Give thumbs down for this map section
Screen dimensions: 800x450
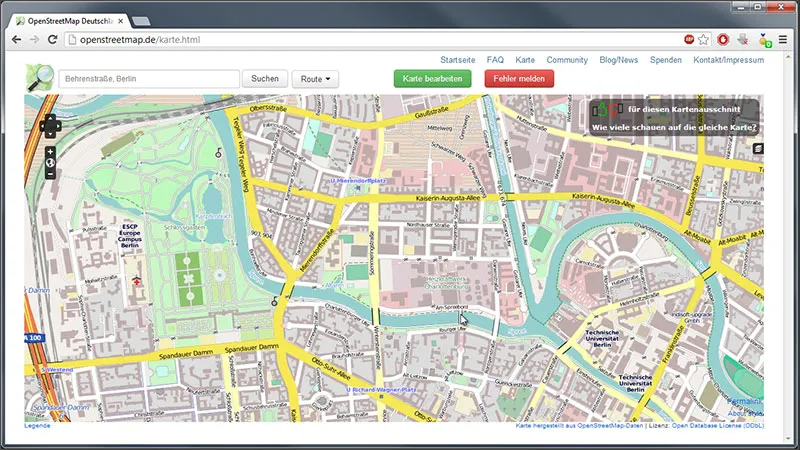click(x=616, y=109)
